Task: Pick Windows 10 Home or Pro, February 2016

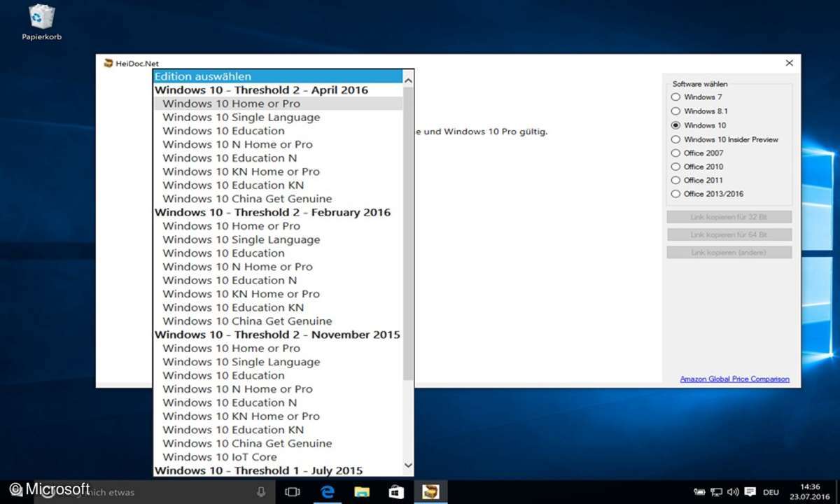Action: pos(279,226)
